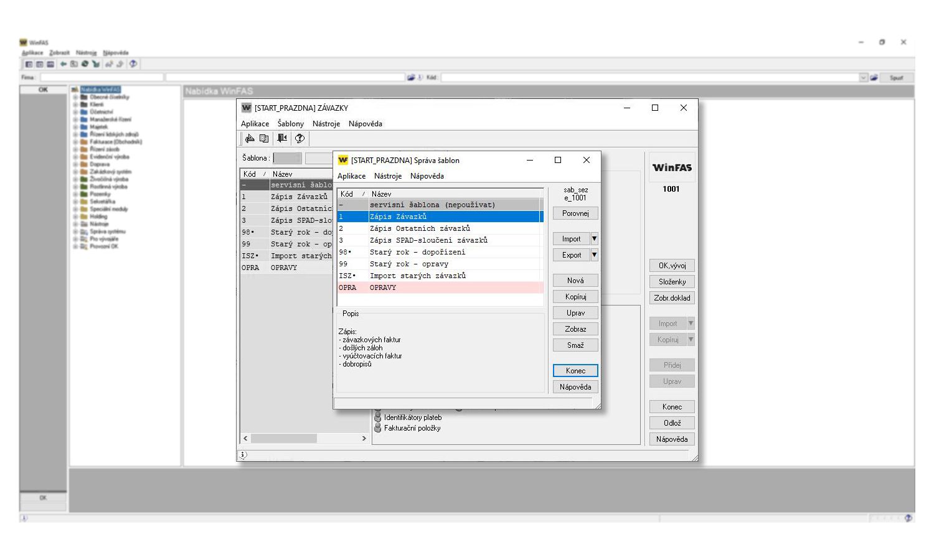Click the Firma input field

click(x=102, y=78)
